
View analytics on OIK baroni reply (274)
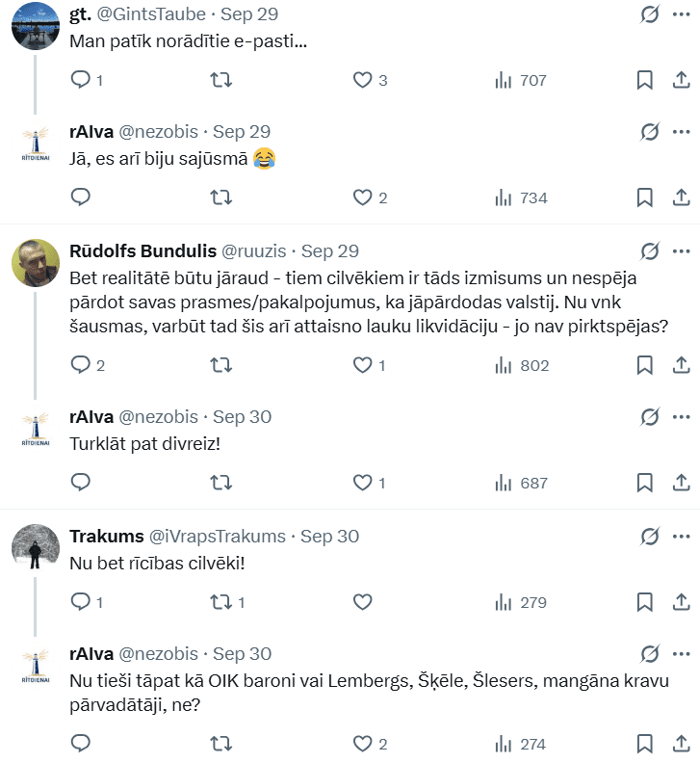(x=521, y=744)
